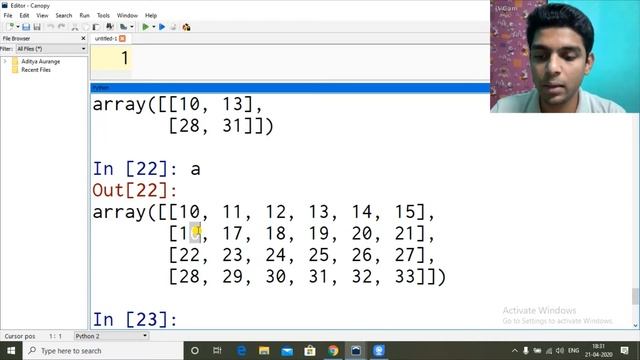
Task: Open the View menu
Action: coord(42,16)
